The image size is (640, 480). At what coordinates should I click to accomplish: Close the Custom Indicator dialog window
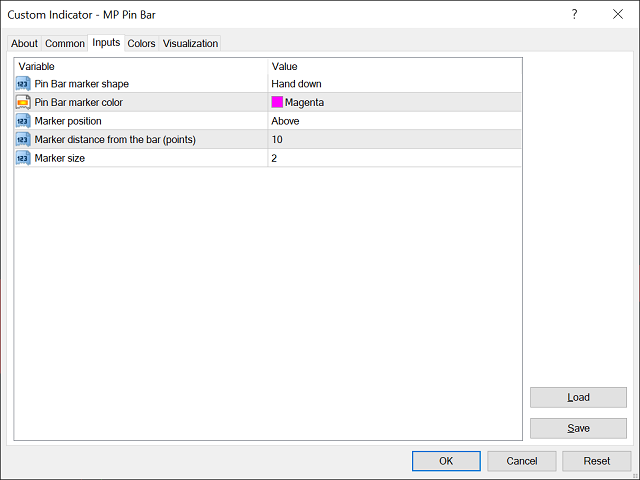click(617, 15)
